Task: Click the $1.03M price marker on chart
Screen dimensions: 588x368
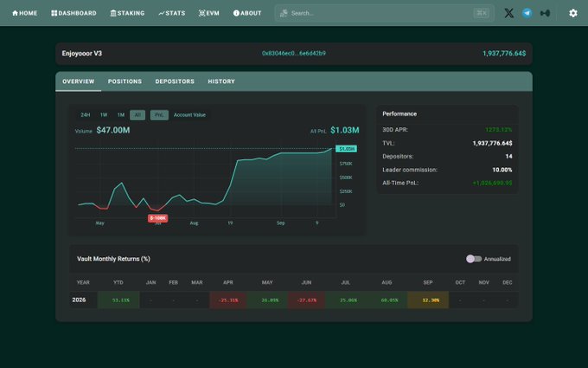Action: click(346, 149)
